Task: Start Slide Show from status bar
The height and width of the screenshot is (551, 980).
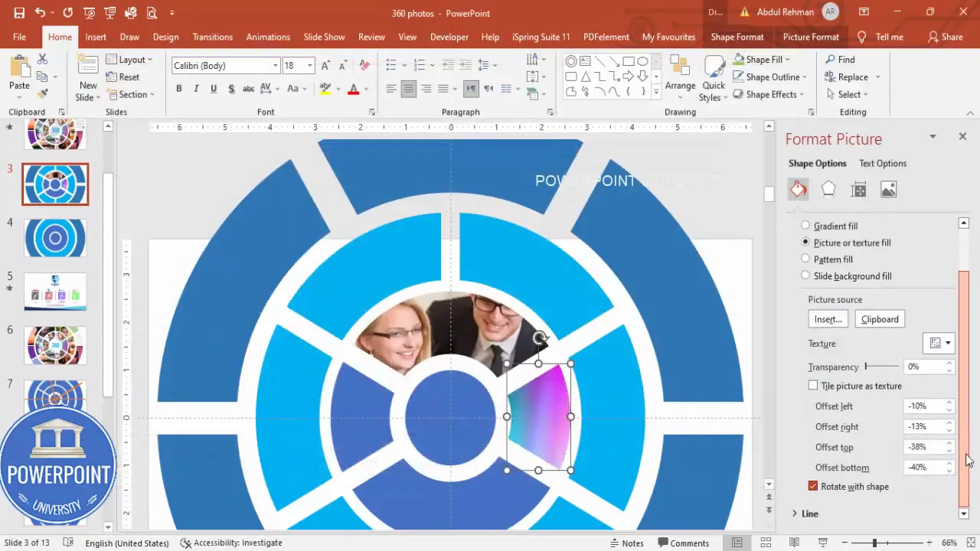Action: pos(823,543)
